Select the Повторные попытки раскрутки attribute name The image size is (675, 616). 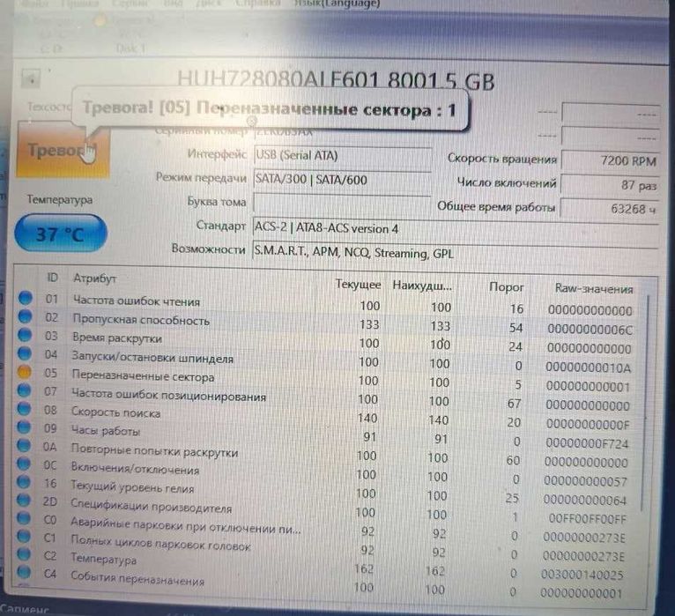[154, 450]
